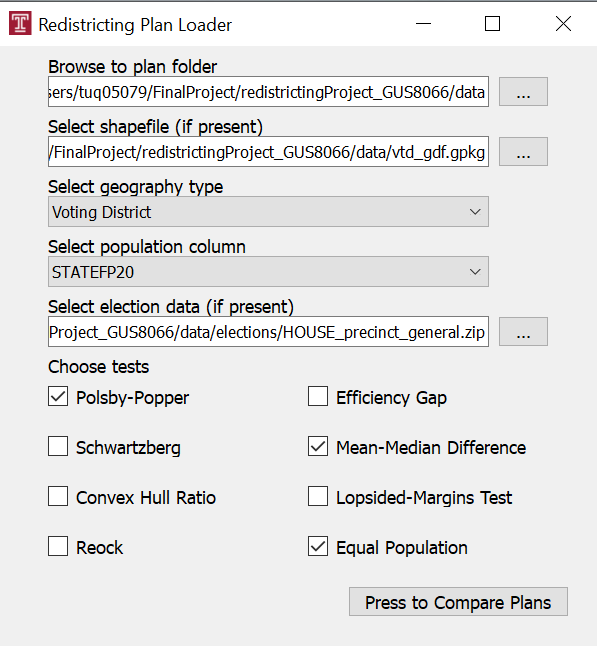Viewport: 597px width, 646px height.
Task: Tick the Efficiency Gap checkbox
Action: (x=318, y=396)
